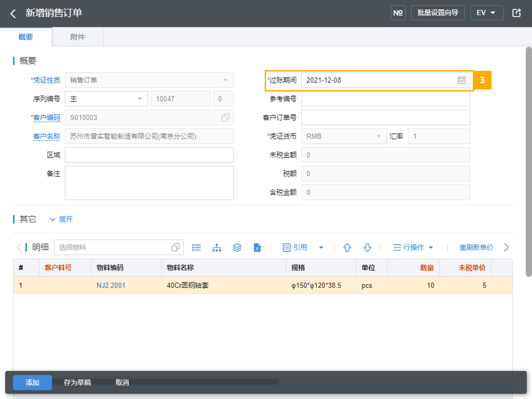Click the 重刷新单价 link
This screenshot has width=532, height=399.
point(476,247)
